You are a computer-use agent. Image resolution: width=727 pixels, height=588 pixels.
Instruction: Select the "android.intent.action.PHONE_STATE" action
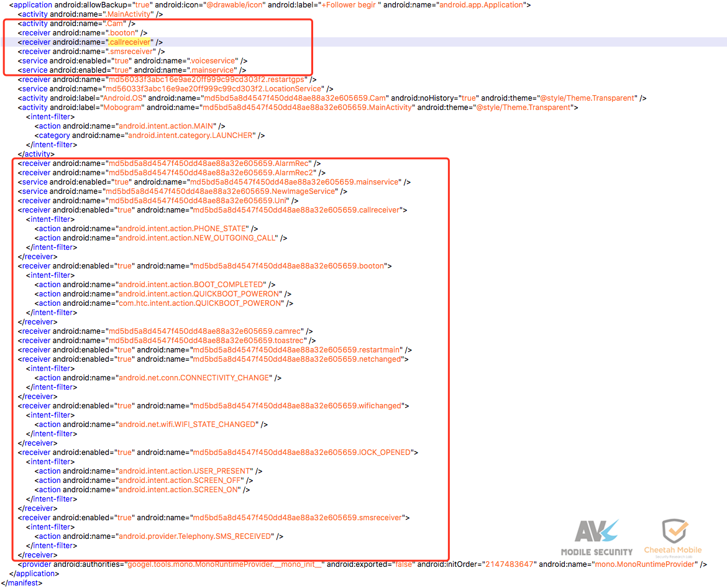coord(182,229)
